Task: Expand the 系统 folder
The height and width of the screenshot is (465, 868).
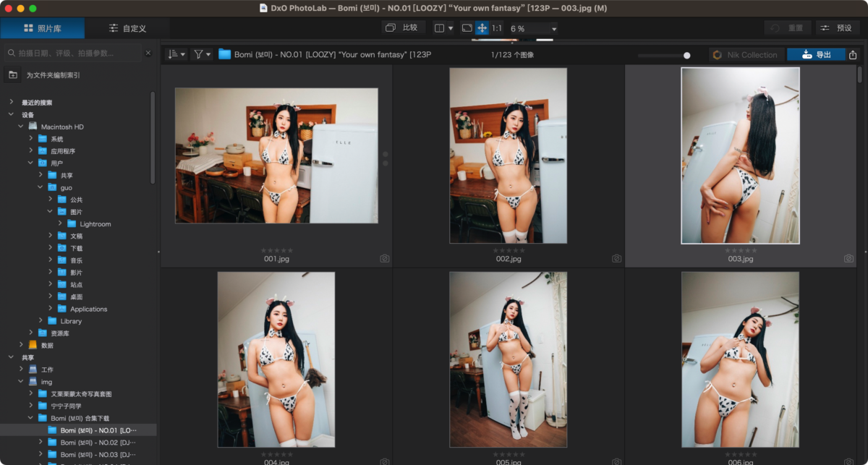Action: 31,138
